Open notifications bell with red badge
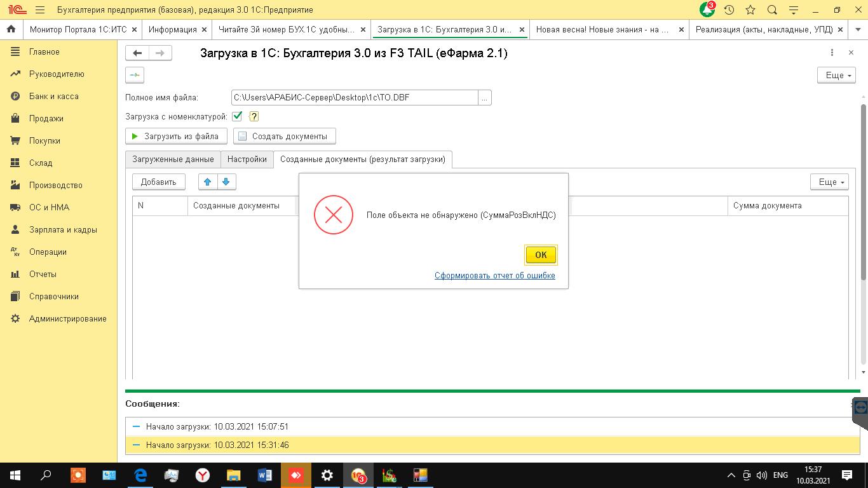 click(707, 10)
